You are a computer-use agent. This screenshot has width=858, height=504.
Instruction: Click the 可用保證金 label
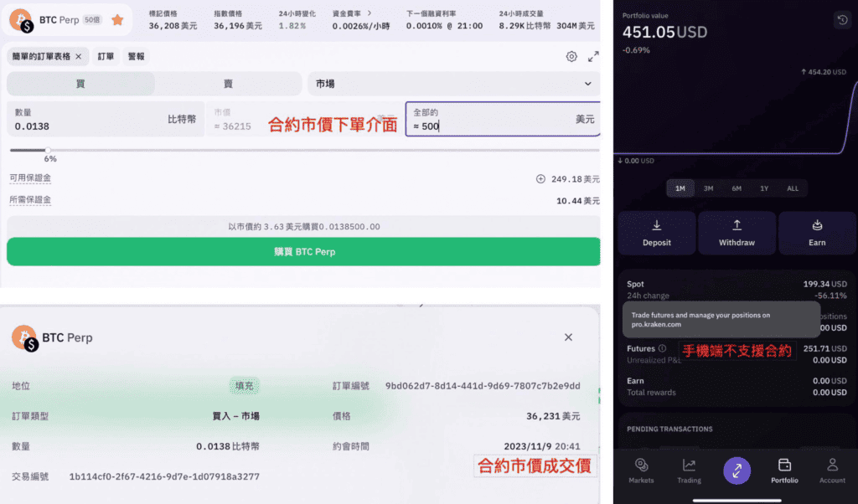tap(30, 178)
